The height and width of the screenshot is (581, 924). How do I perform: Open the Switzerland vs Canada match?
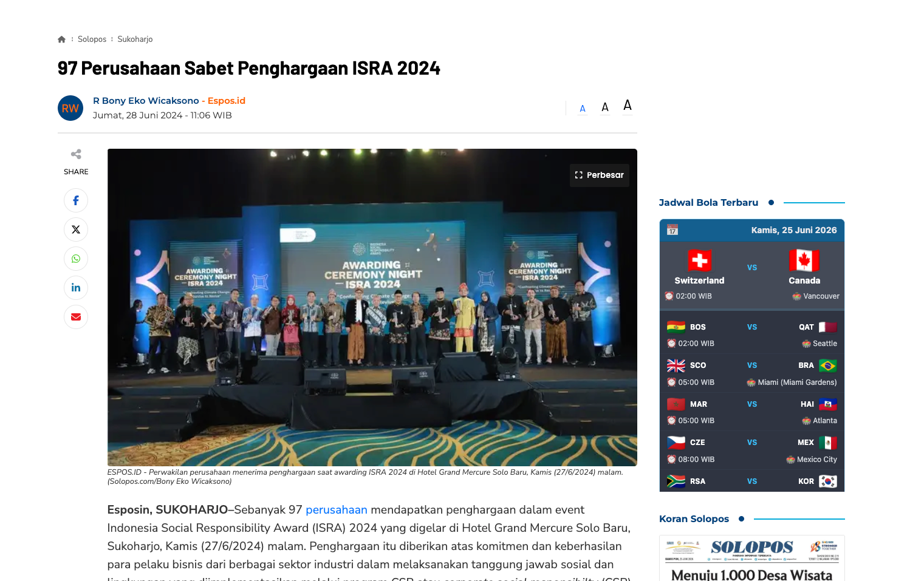coord(752,275)
